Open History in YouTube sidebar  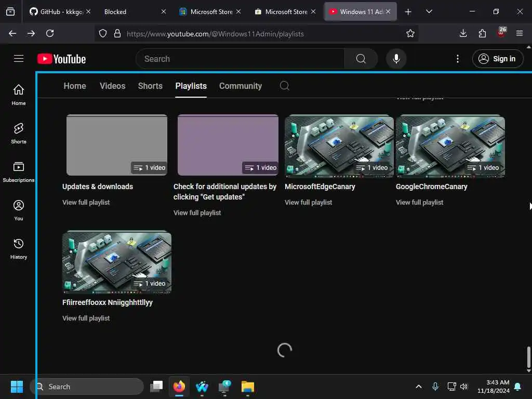coord(19,249)
